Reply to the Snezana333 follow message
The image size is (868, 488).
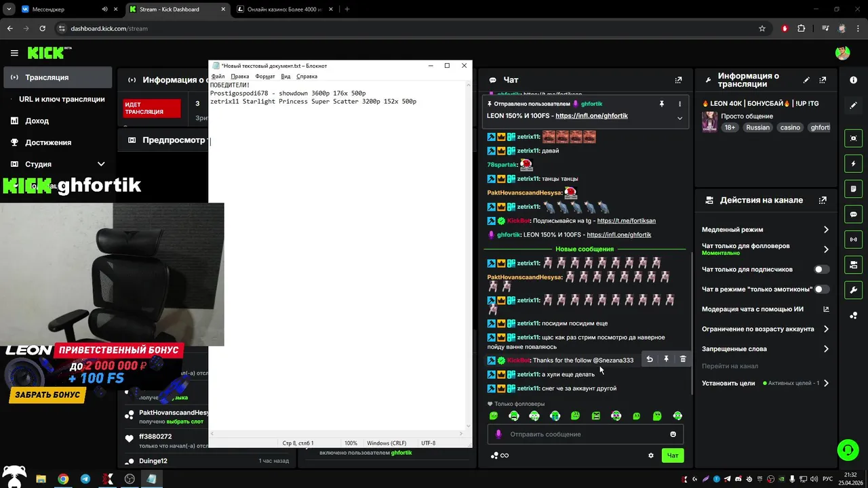pyautogui.click(x=650, y=359)
